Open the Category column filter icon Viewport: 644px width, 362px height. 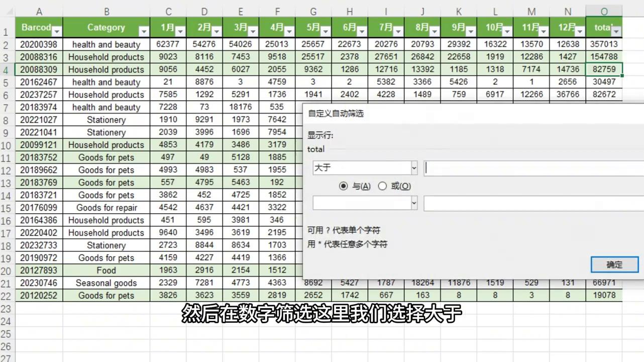coord(144,31)
